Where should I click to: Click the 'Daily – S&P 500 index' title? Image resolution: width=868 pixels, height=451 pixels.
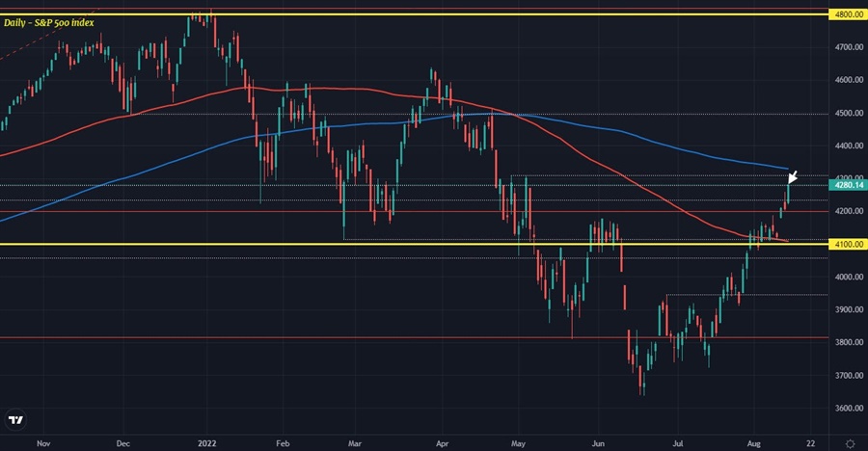pyautogui.click(x=49, y=23)
